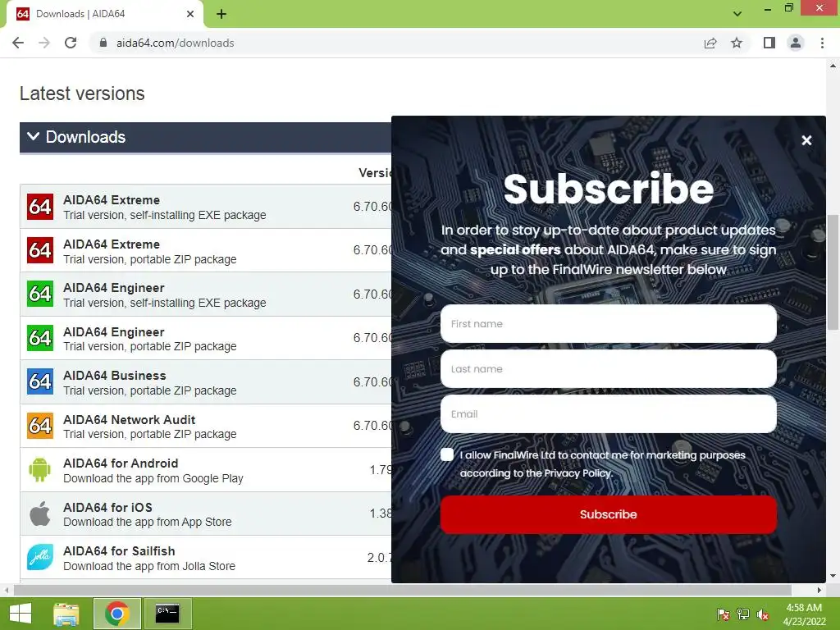Click the AIDA64 Network Audit orange icon
840x630 pixels.
(x=40, y=426)
